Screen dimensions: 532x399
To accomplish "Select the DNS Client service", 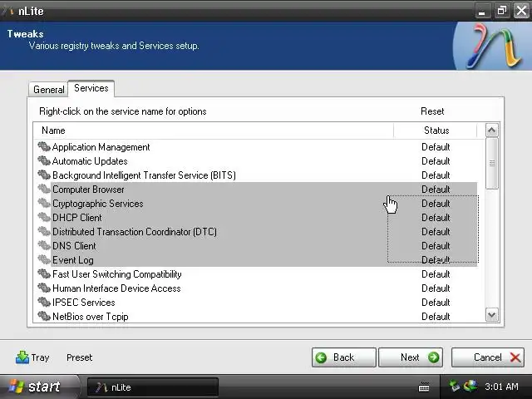I will tap(74, 246).
